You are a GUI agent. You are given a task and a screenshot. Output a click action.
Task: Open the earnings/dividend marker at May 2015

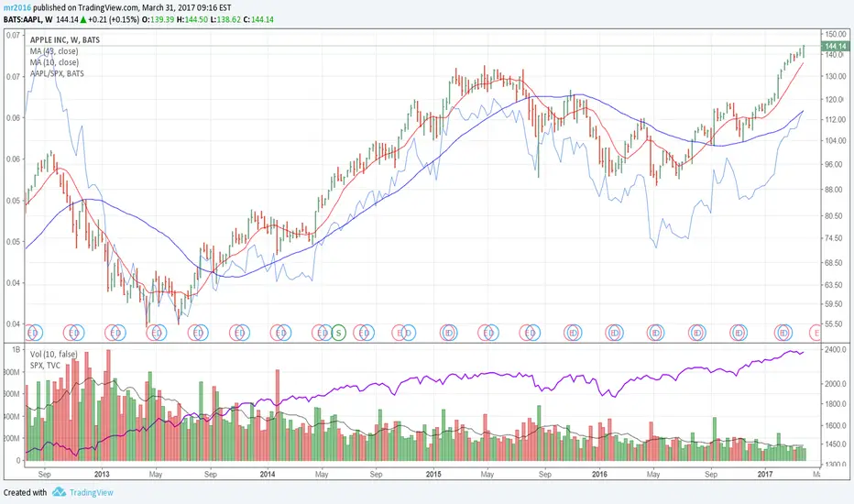click(x=488, y=333)
